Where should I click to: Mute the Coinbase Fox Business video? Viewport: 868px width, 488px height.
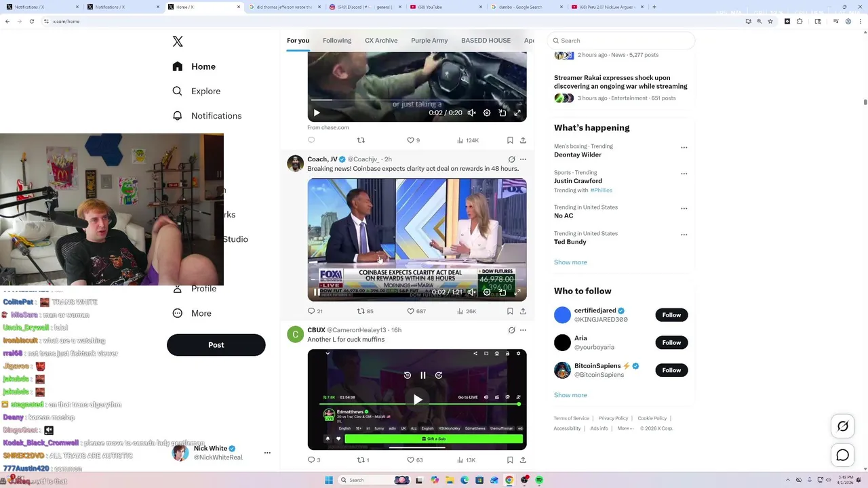pyautogui.click(x=471, y=293)
